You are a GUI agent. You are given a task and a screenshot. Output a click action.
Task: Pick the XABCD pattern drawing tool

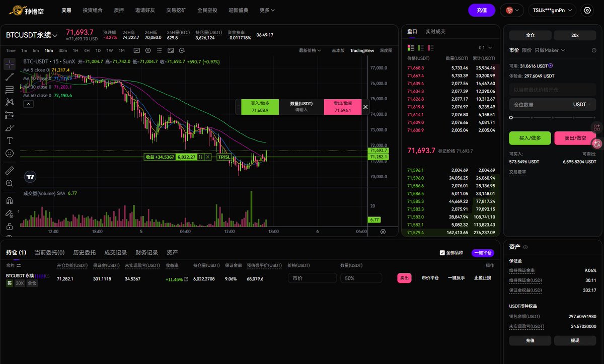click(x=10, y=102)
